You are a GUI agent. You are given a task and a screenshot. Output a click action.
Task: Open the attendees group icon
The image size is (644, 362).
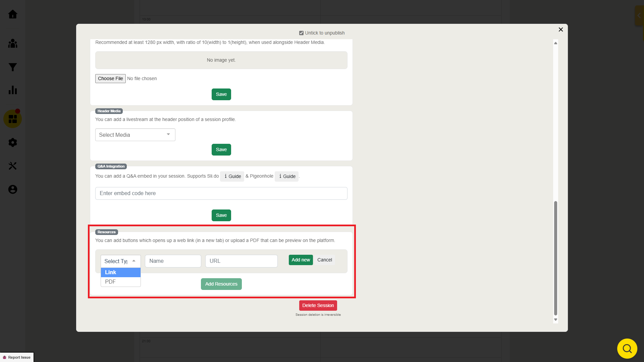(x=13, y=44)
